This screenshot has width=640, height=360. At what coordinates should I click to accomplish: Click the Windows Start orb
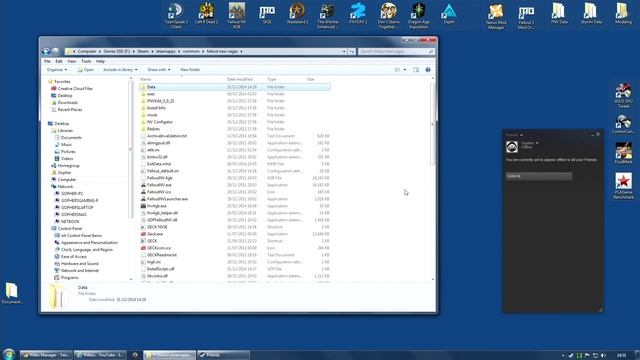point(9,354)
